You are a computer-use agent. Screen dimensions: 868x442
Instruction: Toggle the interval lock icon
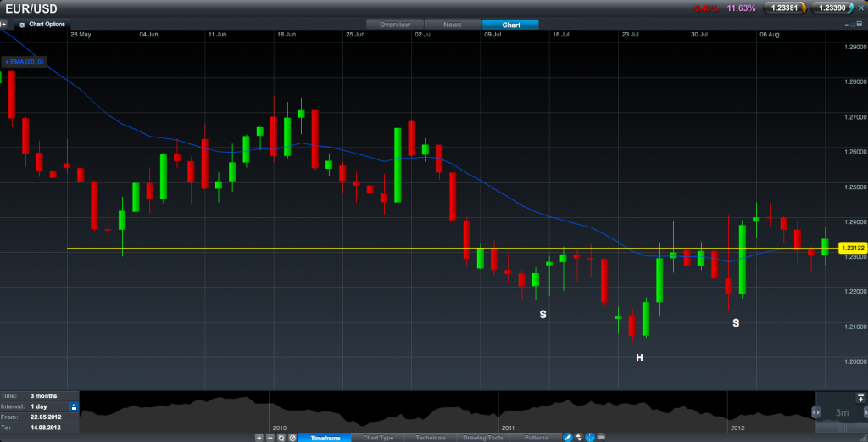click(74, 407)
